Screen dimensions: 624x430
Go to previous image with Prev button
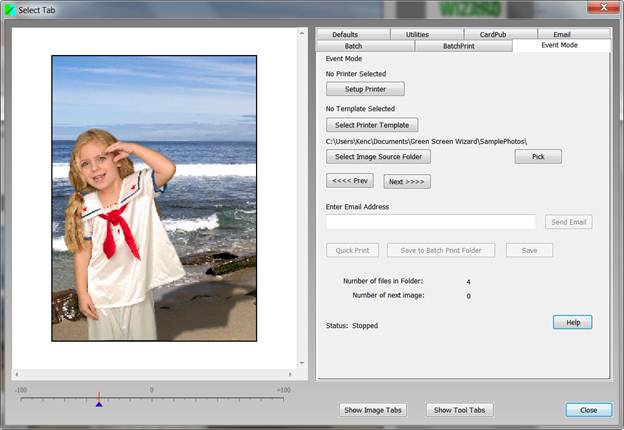(x=350, y=181)
